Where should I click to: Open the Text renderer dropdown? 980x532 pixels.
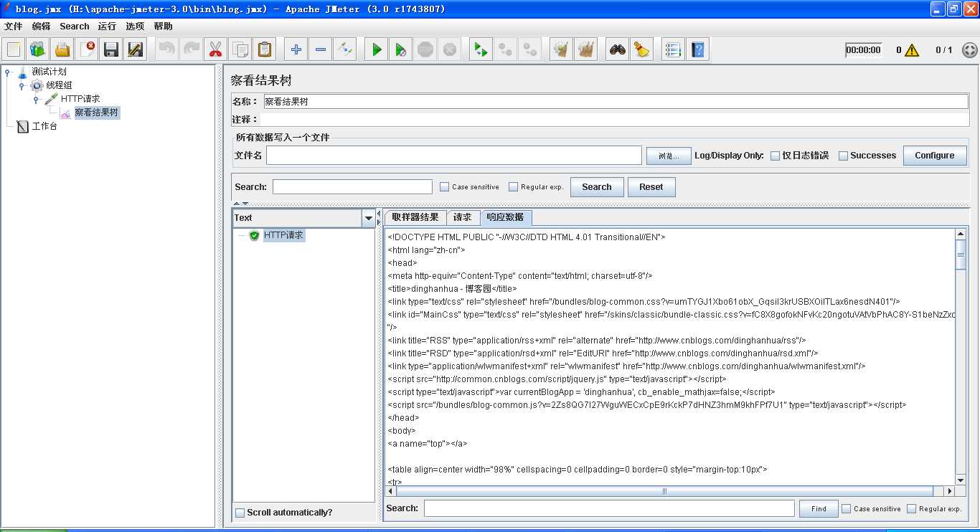click(x=369, y=218)
